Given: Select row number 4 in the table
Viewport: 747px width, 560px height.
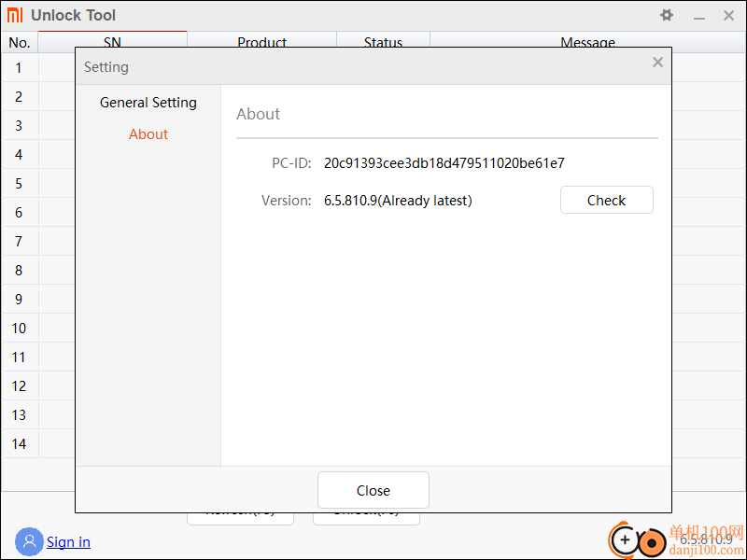Looking at the screenshot, I should pos(19,154).
